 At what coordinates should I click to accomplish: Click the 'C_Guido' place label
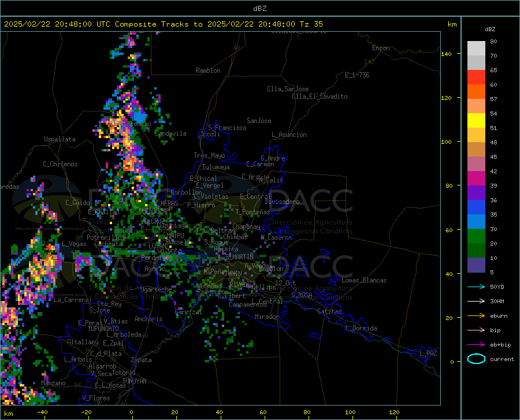[77, 203]
